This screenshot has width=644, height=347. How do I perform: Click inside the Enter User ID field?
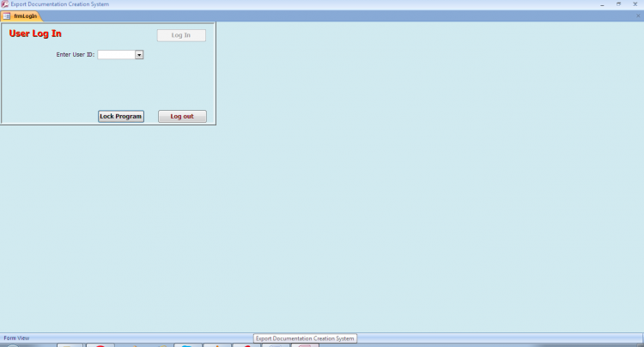[x=116, y=55]
